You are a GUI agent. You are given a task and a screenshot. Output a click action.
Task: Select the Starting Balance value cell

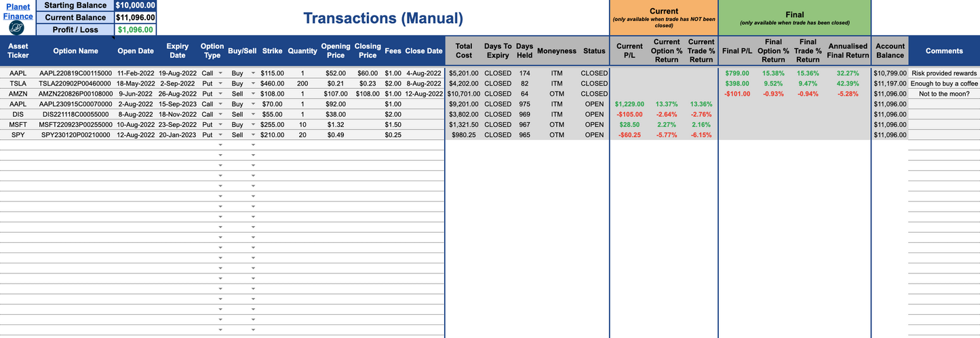pyautogui.click(x=135, y=5)
